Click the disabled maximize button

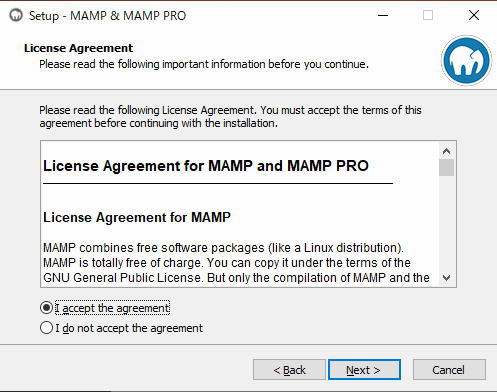pyautogui.click(x=428, y=15)
